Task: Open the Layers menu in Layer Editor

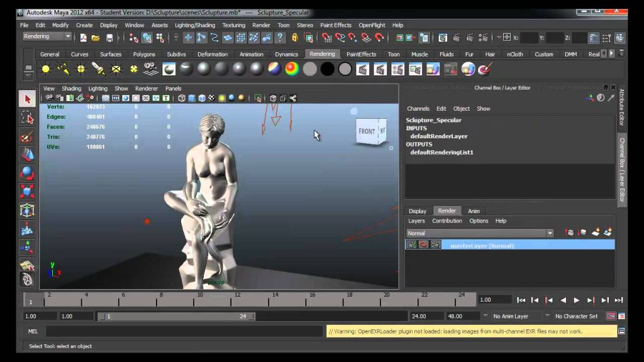Action: click(x=416, y=221)
